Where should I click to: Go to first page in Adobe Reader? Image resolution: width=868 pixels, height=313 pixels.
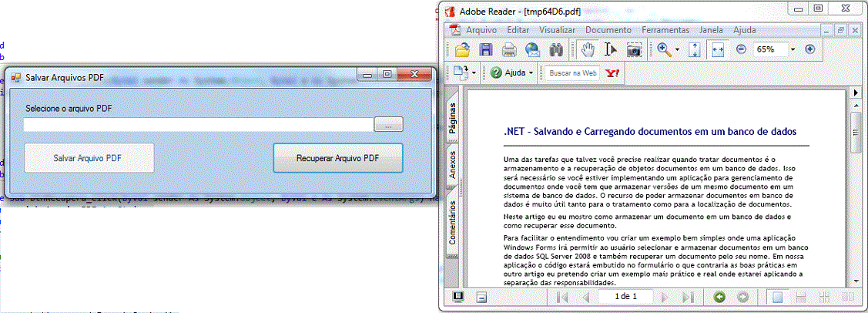tap(562, 298)
